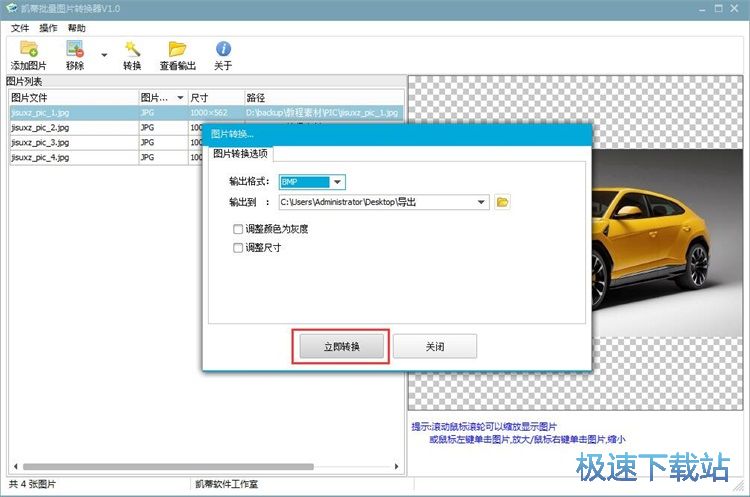Select row jisuxz_pic_1.jpg in list

(x=207, y=113)
